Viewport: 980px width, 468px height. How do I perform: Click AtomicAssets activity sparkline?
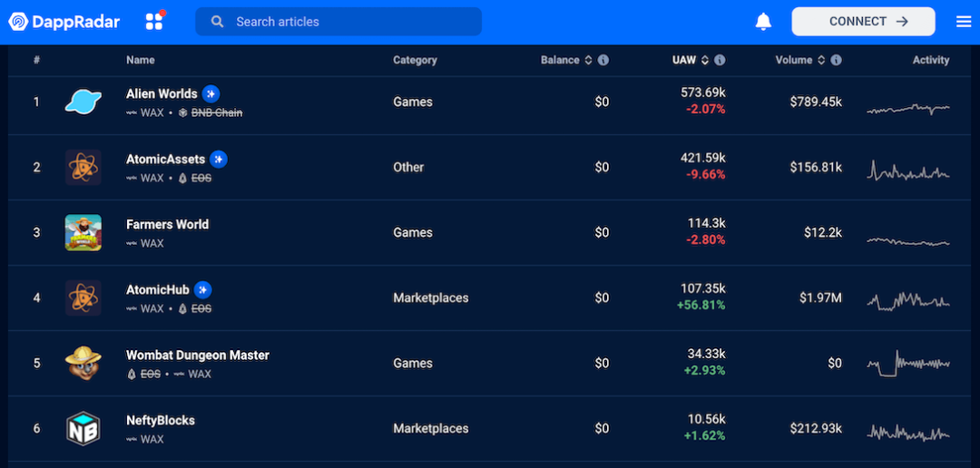[908, 171]
